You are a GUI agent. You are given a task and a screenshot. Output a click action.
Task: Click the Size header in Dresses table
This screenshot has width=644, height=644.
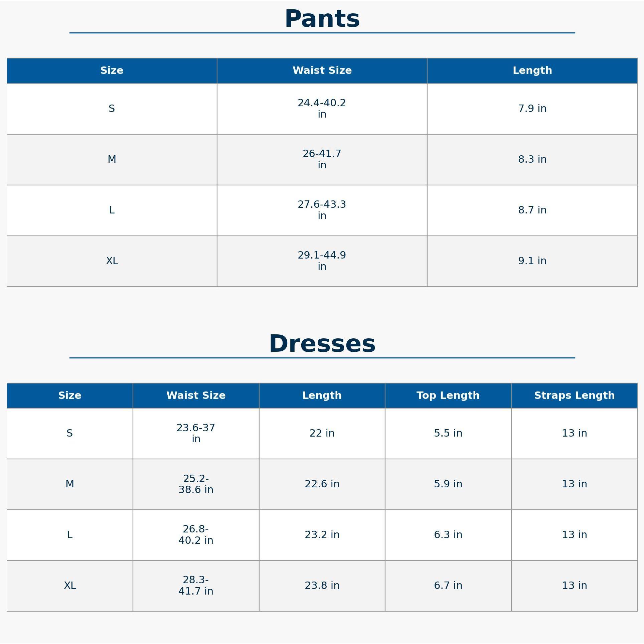70,395
